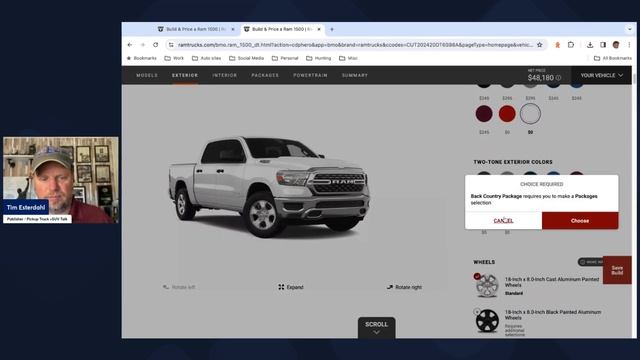Go to the Models step

click(x=147, y=76)
